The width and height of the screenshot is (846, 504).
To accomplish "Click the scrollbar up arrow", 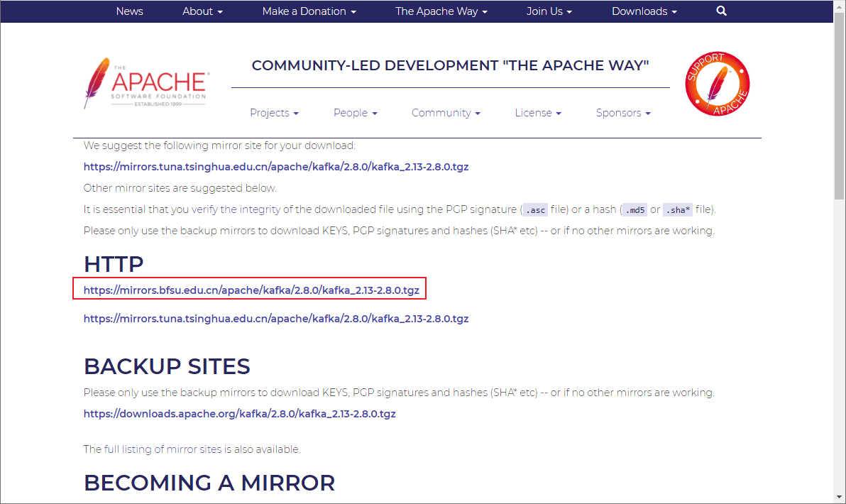I will (839, 6).
